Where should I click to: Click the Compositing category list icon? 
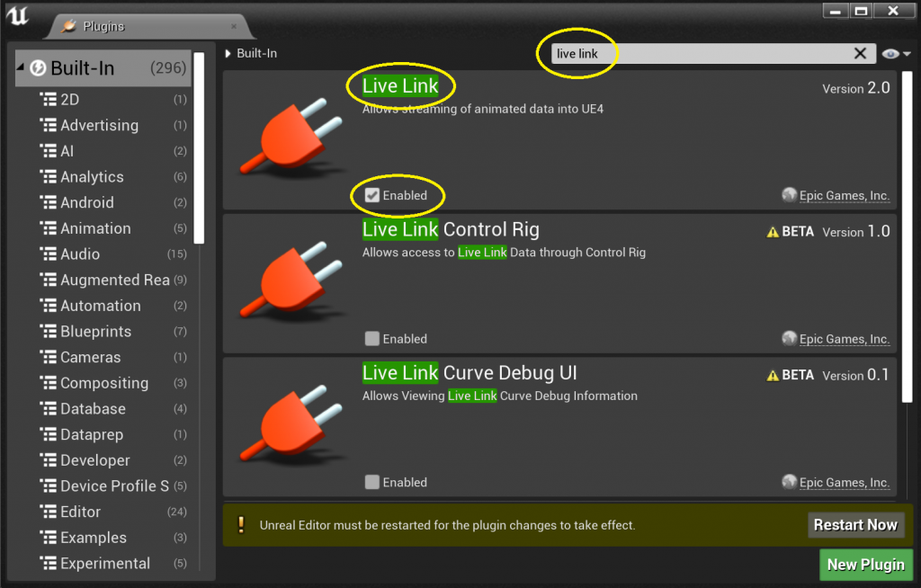tap(49, 384)
